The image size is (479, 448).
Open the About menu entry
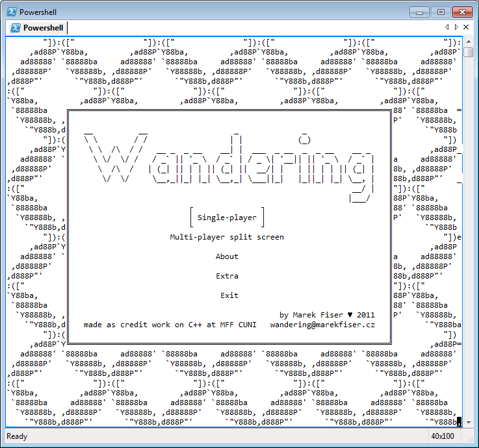(227, 256)
